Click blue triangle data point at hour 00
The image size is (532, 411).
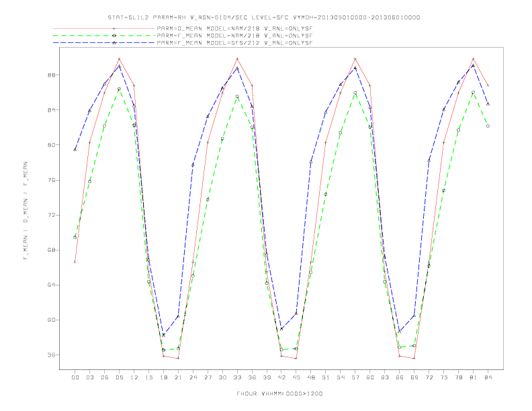75,150
